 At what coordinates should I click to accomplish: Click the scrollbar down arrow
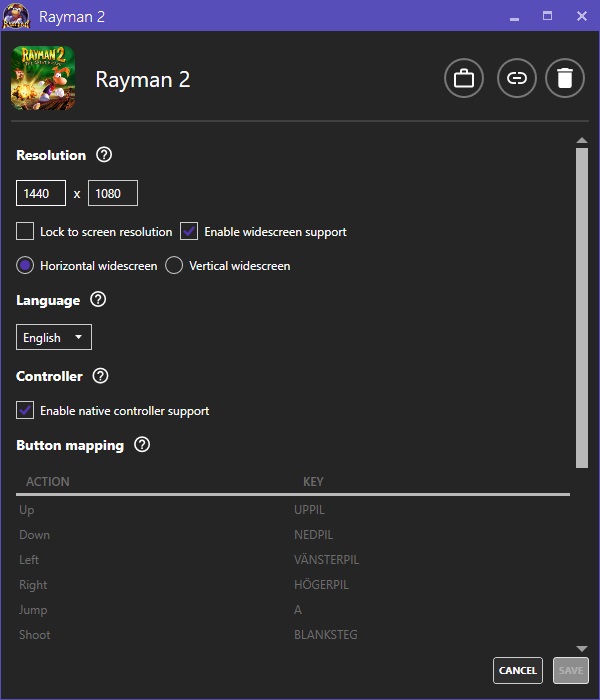click(582, 649)
